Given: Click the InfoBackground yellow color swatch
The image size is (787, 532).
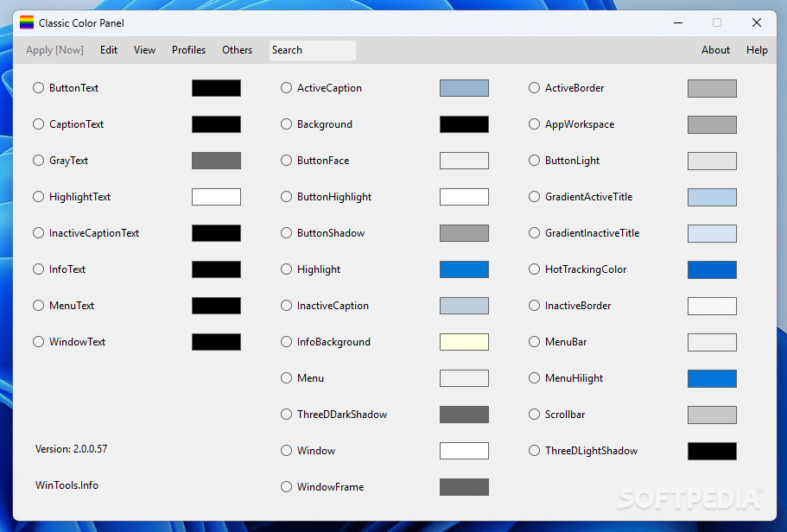Looking at the screenshot, I should [x=464, y=342].
